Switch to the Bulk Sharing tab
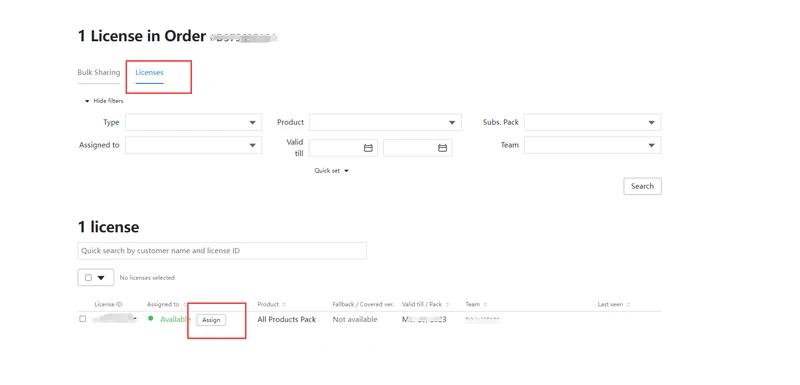The height and width of the screenshot is (385, 800). [x=98, y=72]
